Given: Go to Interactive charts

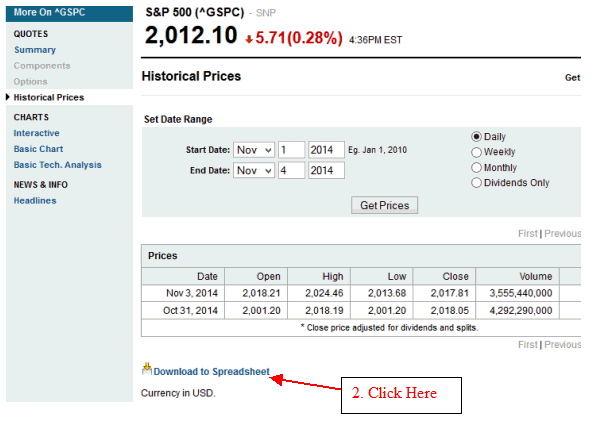Looking at the screenshot, I should click(x=37, y=133).
